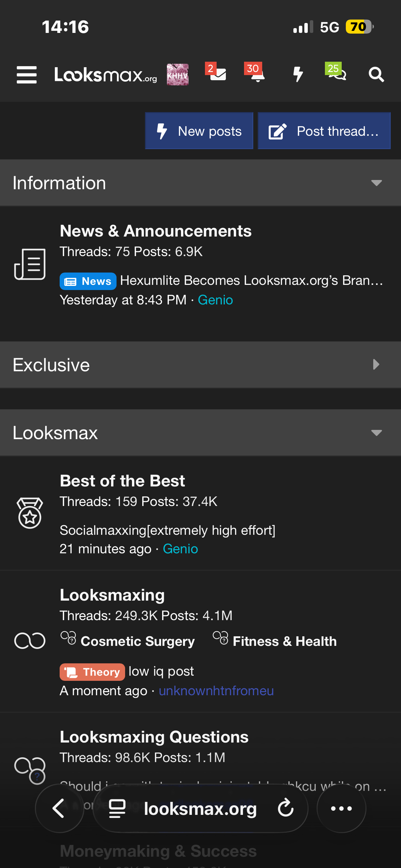This screenshot has width=401, height=868.
Task: Open the Looksmaxing forum
Action: (112, 595)
